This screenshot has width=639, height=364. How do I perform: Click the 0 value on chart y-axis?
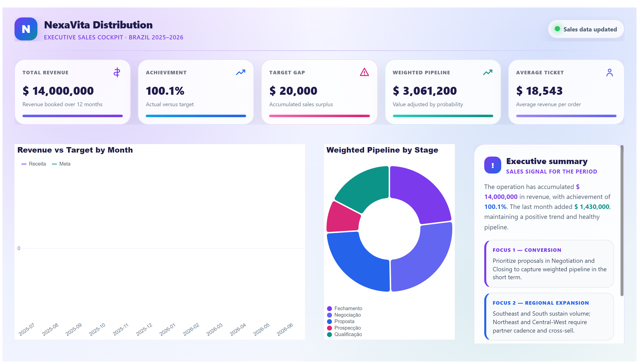coord(19,248)
